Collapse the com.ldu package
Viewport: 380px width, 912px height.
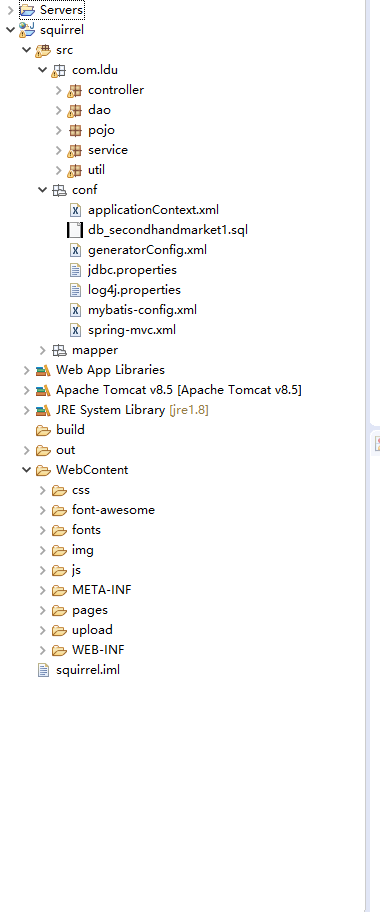tap(42, 70)
